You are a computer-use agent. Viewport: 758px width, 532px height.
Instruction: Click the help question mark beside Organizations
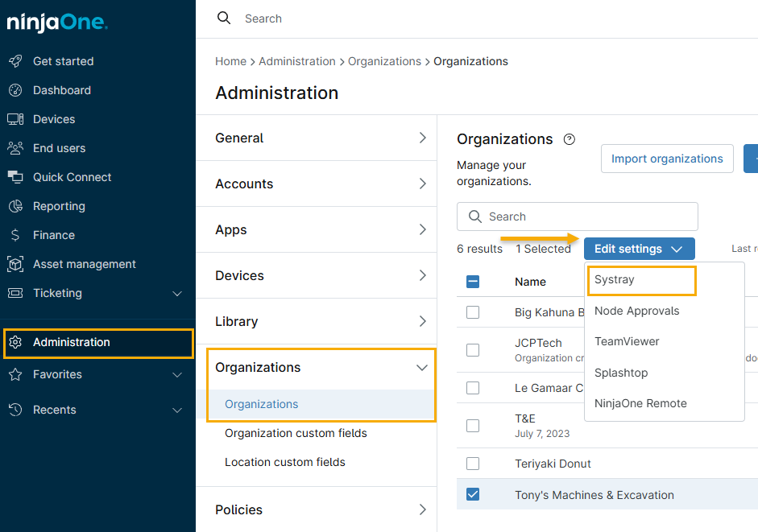pyautogui.click(x=570, y=139)
